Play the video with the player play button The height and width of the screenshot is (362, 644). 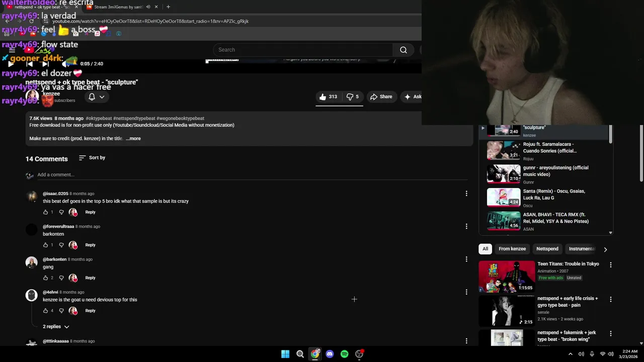[11, 64]
